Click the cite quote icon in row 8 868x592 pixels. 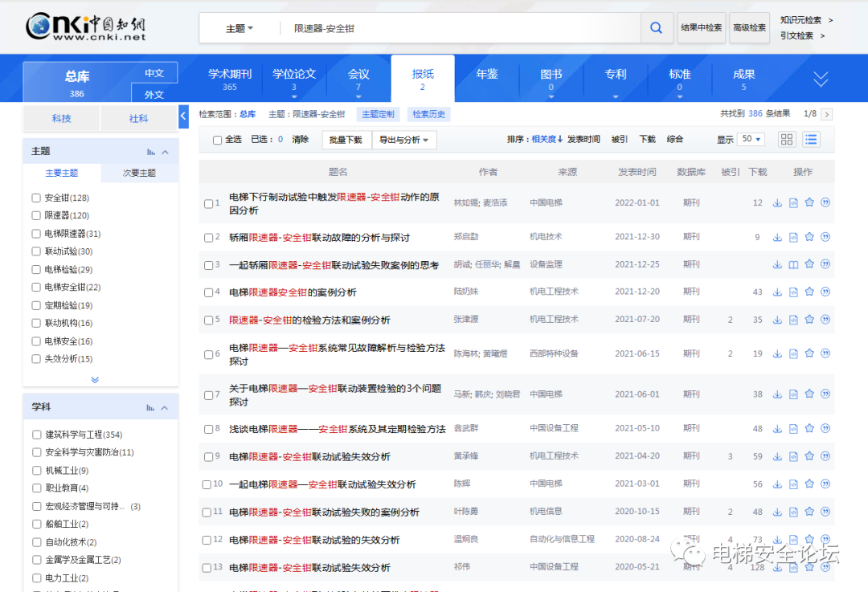click(825, 428)
